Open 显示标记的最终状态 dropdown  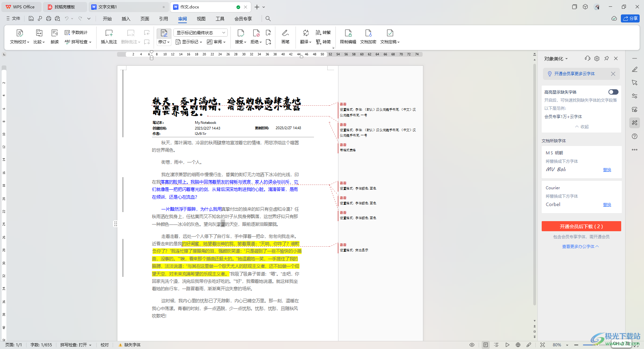[x=201, y=33]
